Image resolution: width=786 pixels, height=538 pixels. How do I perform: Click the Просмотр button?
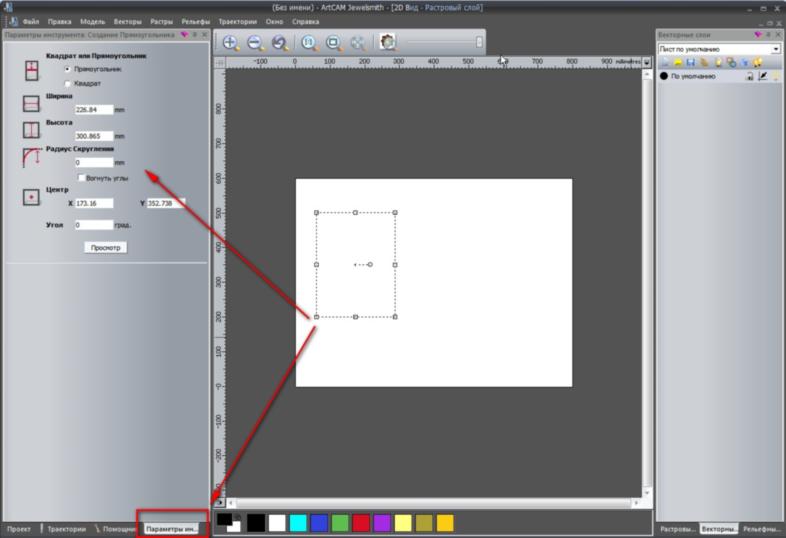point(105,248)
